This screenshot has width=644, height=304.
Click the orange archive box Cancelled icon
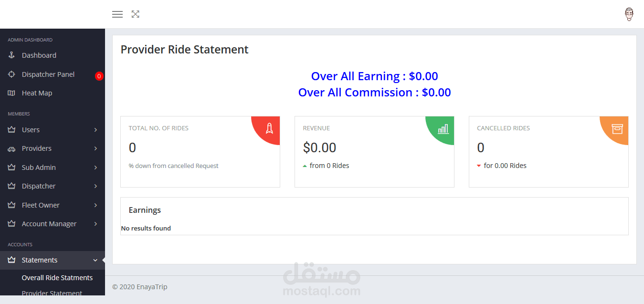(x=617, y=128)
